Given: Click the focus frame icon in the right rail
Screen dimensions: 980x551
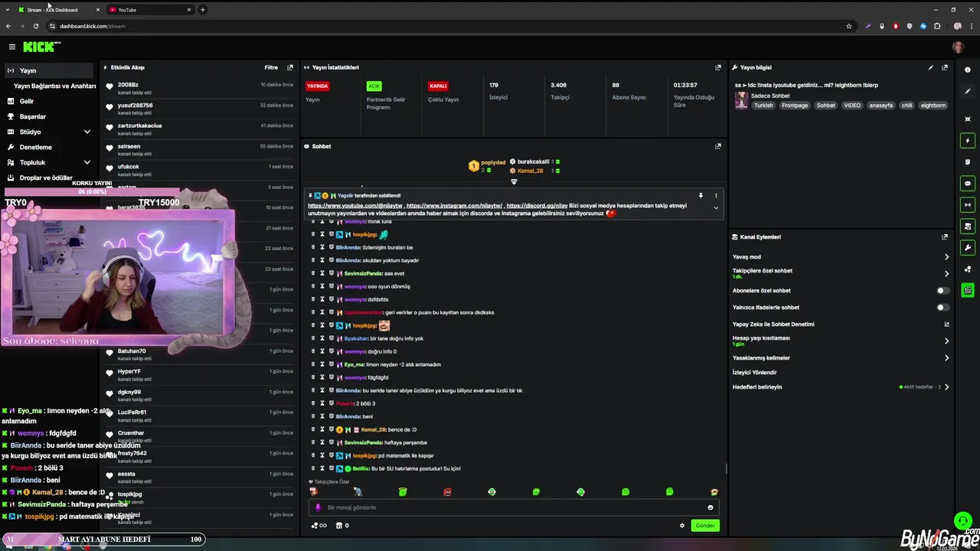Looking at the screenshot, I should coord(968,119).
